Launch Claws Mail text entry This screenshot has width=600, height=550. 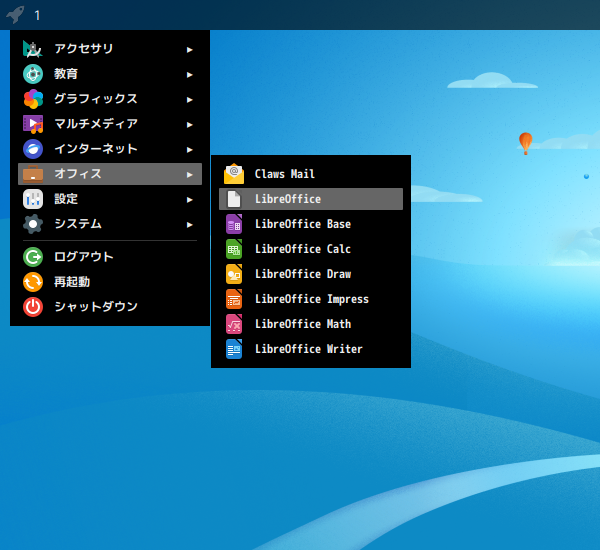(285, 174)
